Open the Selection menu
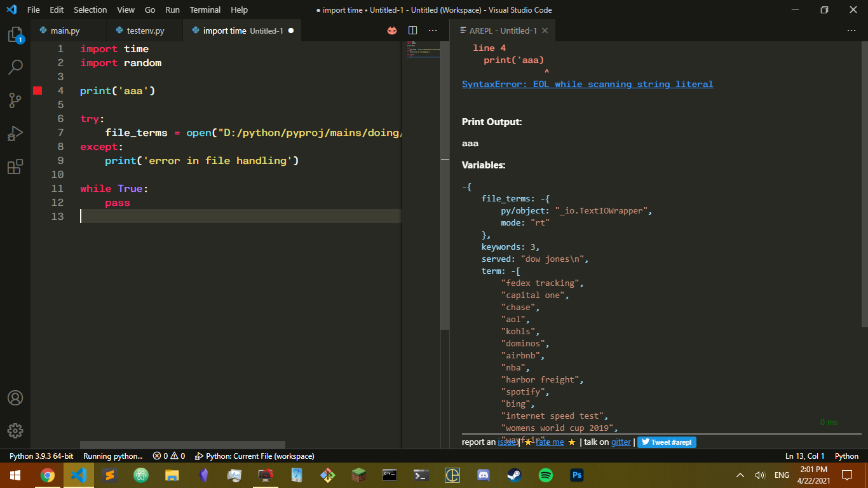The width and height of the screenshot is (868, 488). pos(90,10)
